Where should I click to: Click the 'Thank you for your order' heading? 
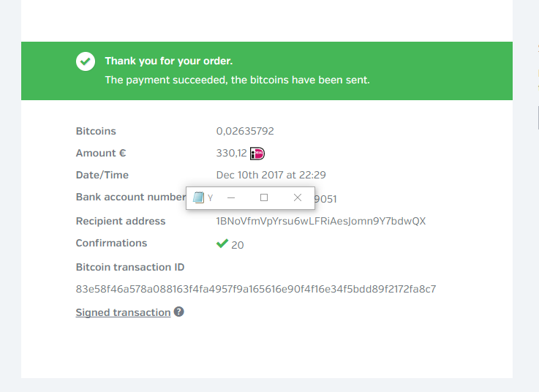168,61
